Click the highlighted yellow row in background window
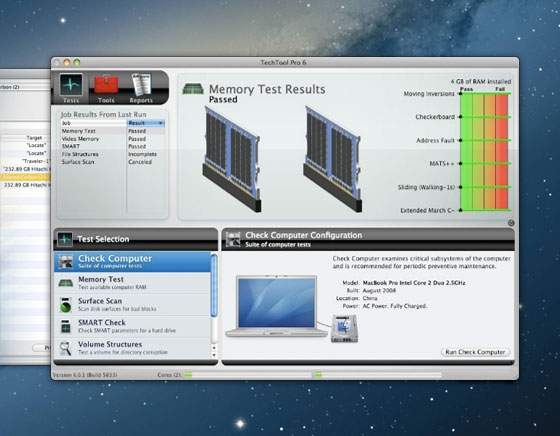Viewport: 560px width, 436px height. 25,177
